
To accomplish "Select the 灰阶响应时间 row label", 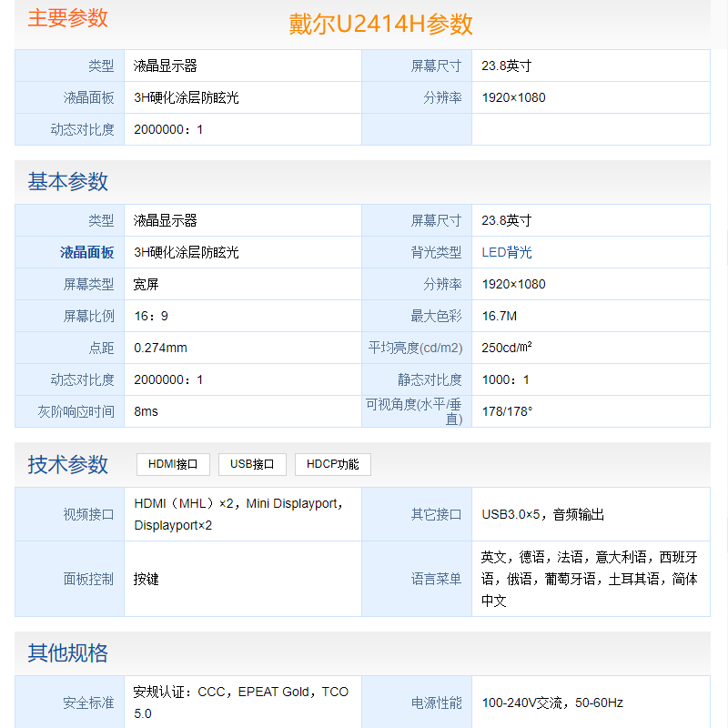I will 76,411.
